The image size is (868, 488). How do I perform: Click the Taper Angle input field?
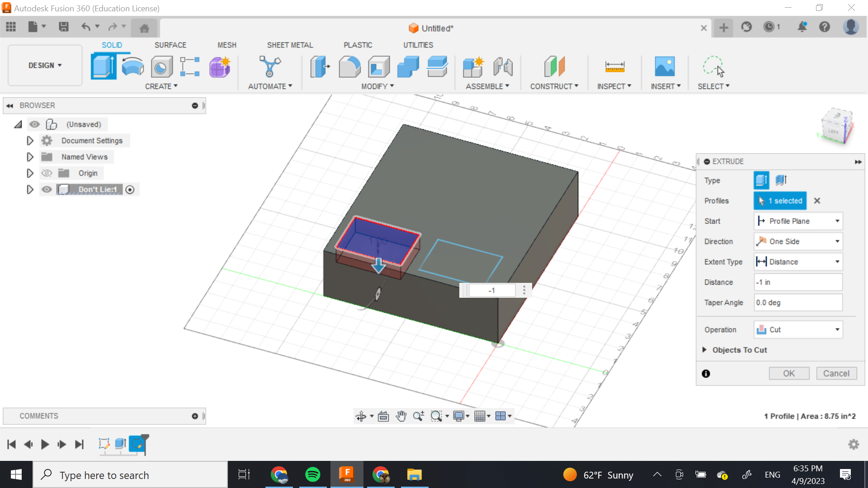(798, 302)
